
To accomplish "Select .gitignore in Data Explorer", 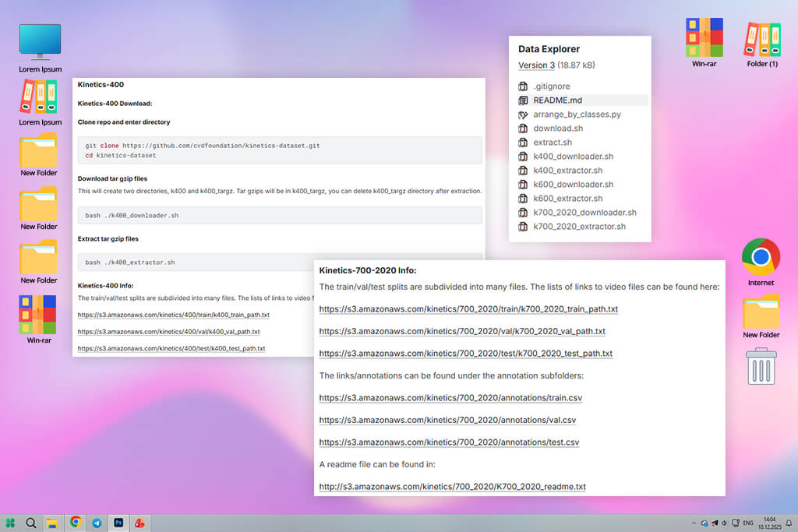I will pos(552,86).
